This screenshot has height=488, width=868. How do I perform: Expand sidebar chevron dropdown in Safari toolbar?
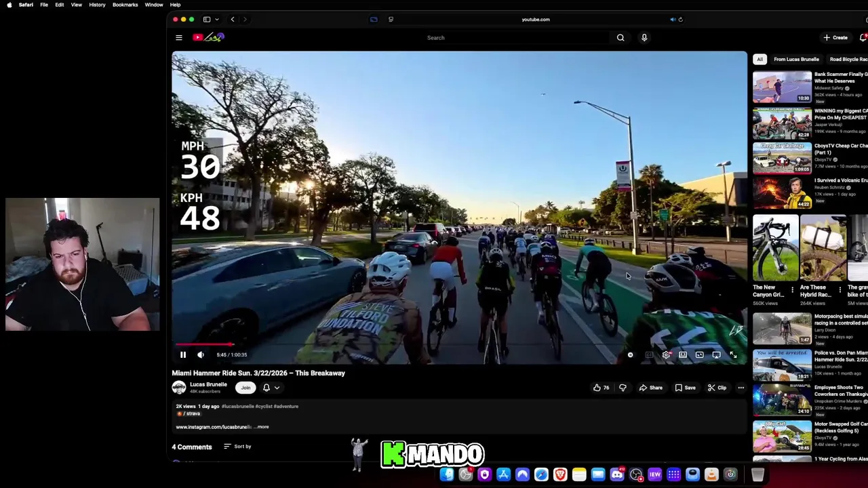click(216, 20)
